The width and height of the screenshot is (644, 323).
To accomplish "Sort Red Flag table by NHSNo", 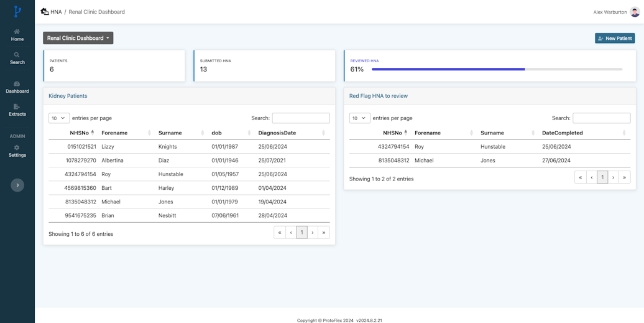I will click(x=379, y=133).
